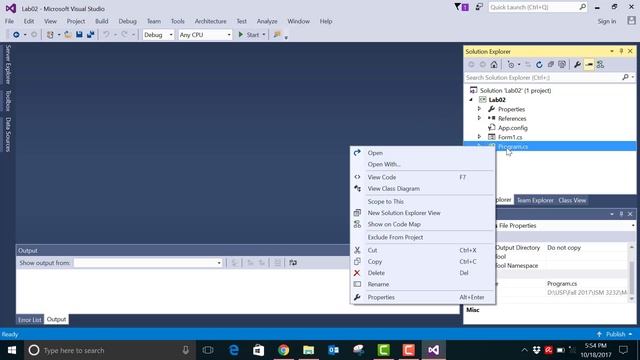Screen dimensions: 640x360
Task: Open File Explorer from the taskbar
Action: pos(309,350)
